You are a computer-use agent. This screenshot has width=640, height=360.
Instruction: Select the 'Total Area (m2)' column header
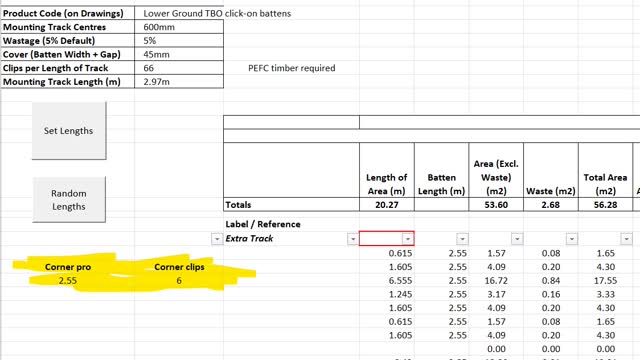606,170
